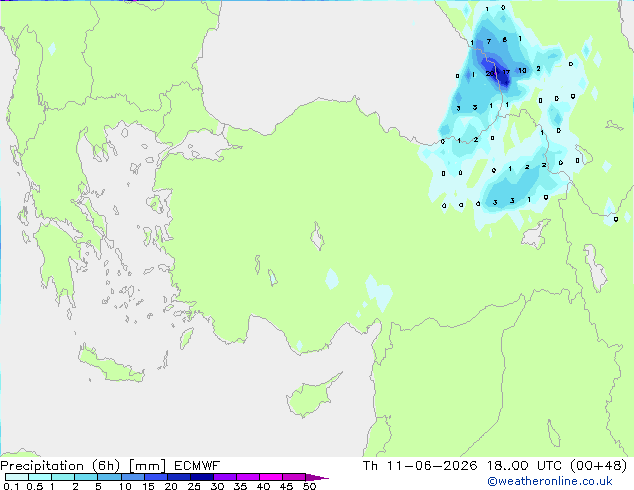The width and height of the screenshot is (634, 490).
Task: Click the '18..00 UTC' time label
Action: 524,466
